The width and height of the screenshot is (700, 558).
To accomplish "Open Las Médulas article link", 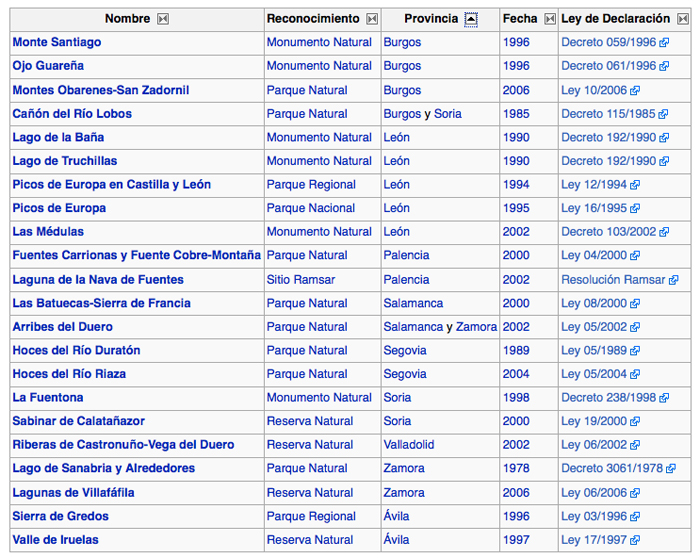I will coord(48,232).
